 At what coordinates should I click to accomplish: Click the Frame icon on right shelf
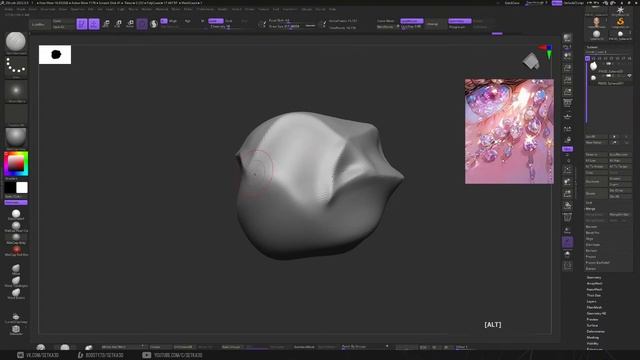567,169
